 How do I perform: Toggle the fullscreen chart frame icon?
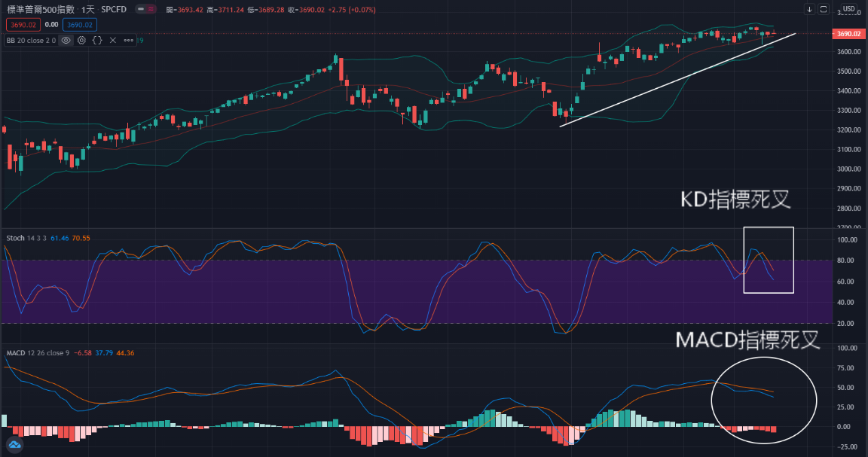(824, 10)
